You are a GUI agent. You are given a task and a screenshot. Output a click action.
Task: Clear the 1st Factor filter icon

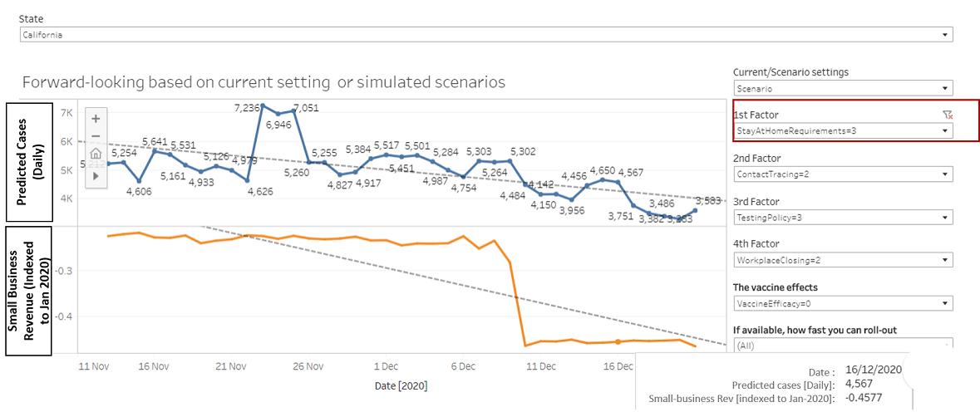pyautogui.click(x=948, y=115)
